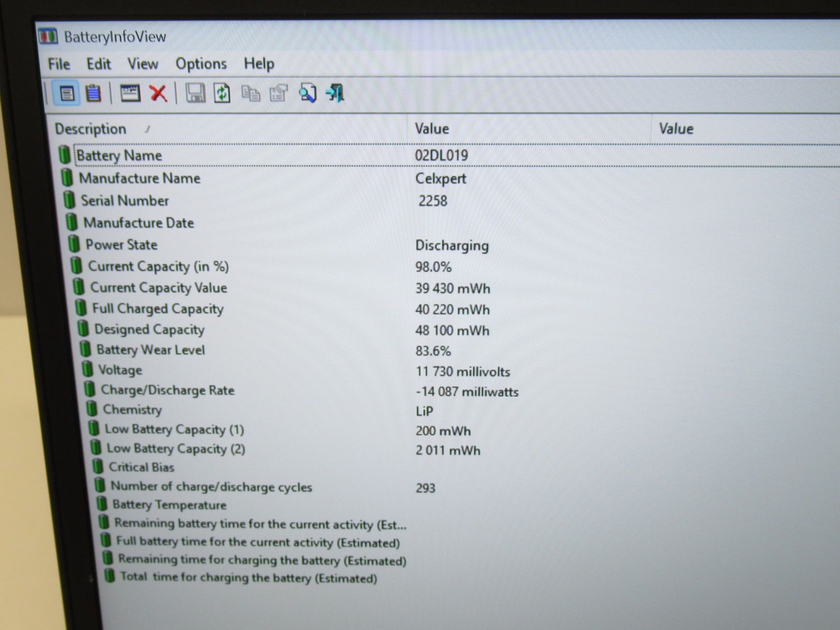Viewport: 840px width, 630px height.
Task: Click the 39 430 mWh capacity value
Action: 452,288
